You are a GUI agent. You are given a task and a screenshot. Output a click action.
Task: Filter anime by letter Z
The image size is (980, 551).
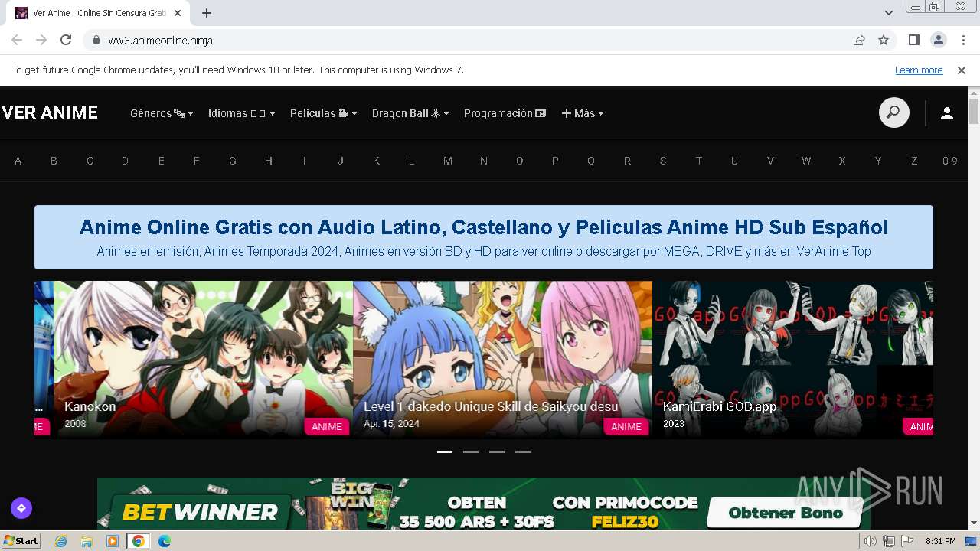914,161
